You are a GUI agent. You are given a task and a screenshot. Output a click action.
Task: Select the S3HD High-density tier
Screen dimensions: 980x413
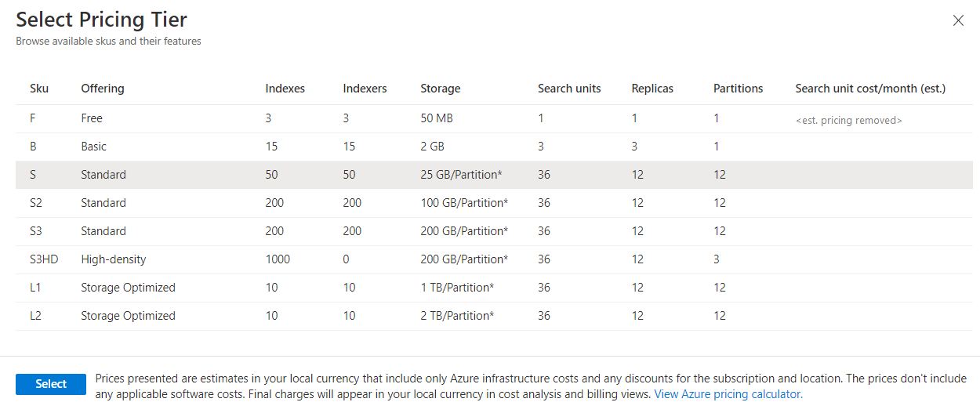point(113,259)
